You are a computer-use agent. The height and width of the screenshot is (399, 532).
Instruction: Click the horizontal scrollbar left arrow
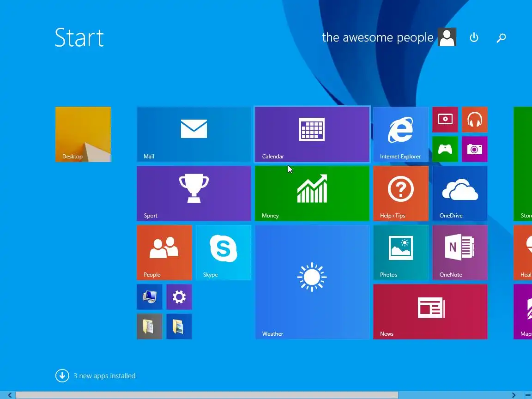pyautogui.click(x=10, y=395)
